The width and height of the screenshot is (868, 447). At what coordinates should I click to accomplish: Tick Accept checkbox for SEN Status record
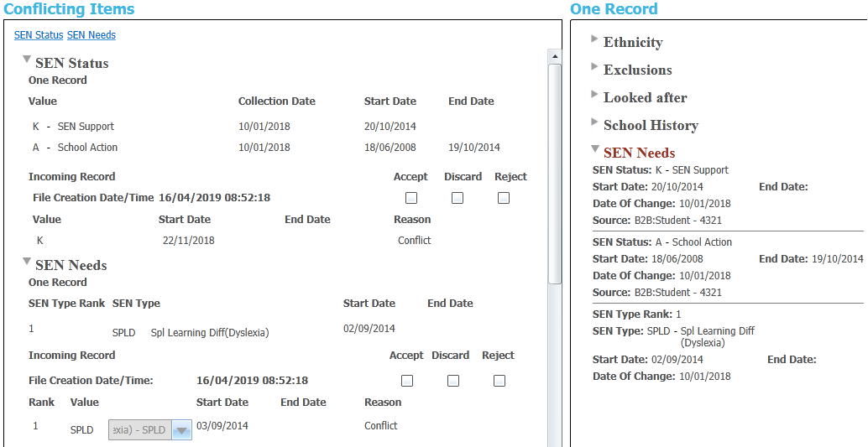(411, 199)
